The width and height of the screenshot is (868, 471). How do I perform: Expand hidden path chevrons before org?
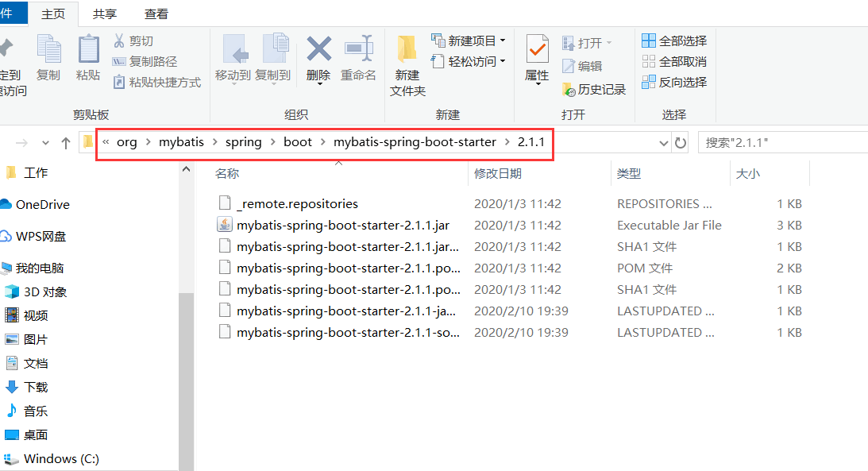tap(105, 142)
